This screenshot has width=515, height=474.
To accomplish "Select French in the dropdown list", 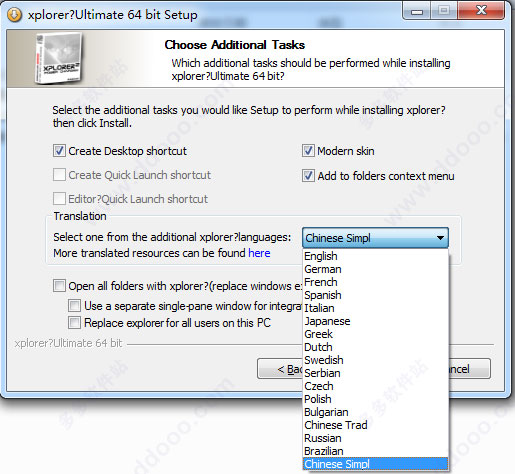I will point(375,282).
